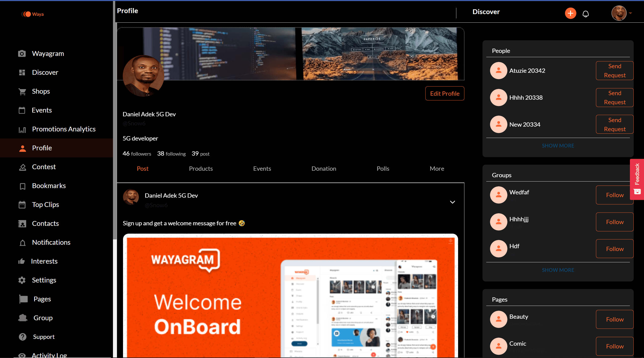Switch to the Products tab
This screenshot has width=644, height=358.
[x=201, y=168]
